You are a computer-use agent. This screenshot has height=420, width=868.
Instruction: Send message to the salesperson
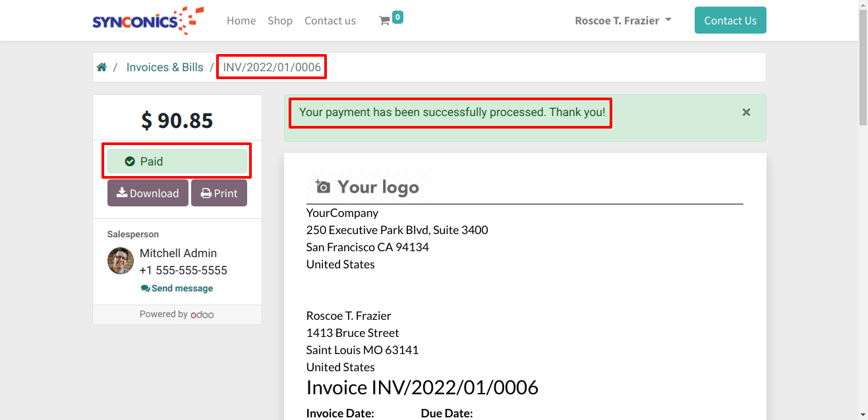[x=177, y=288]
